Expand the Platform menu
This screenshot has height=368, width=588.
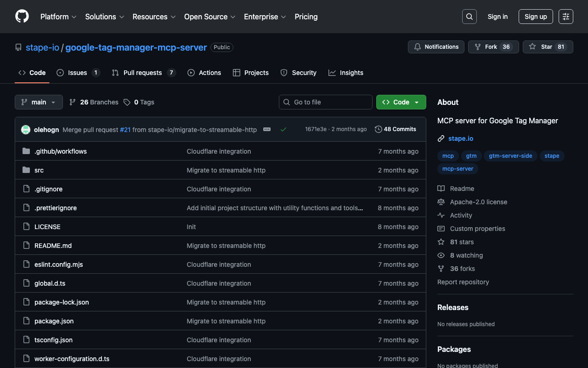[x=58, y=17]
